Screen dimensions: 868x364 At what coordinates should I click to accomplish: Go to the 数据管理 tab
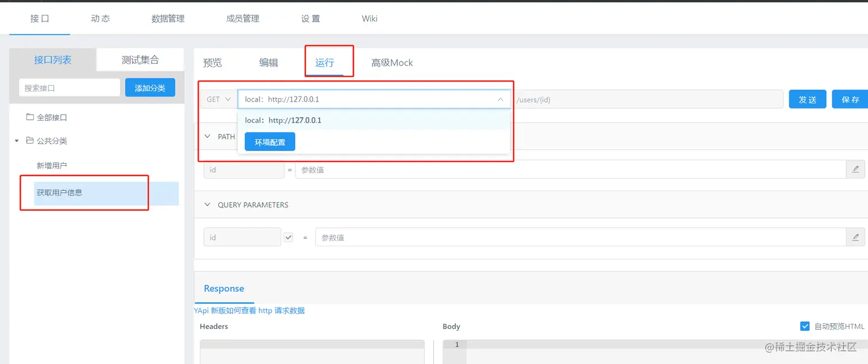tap(168, 18)
